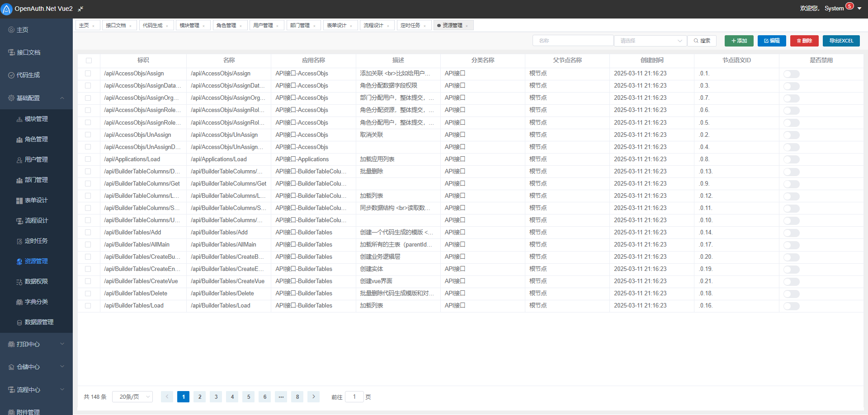
Task: Check the row for /api/Applications/Load
Action: (x=88, y=159)
